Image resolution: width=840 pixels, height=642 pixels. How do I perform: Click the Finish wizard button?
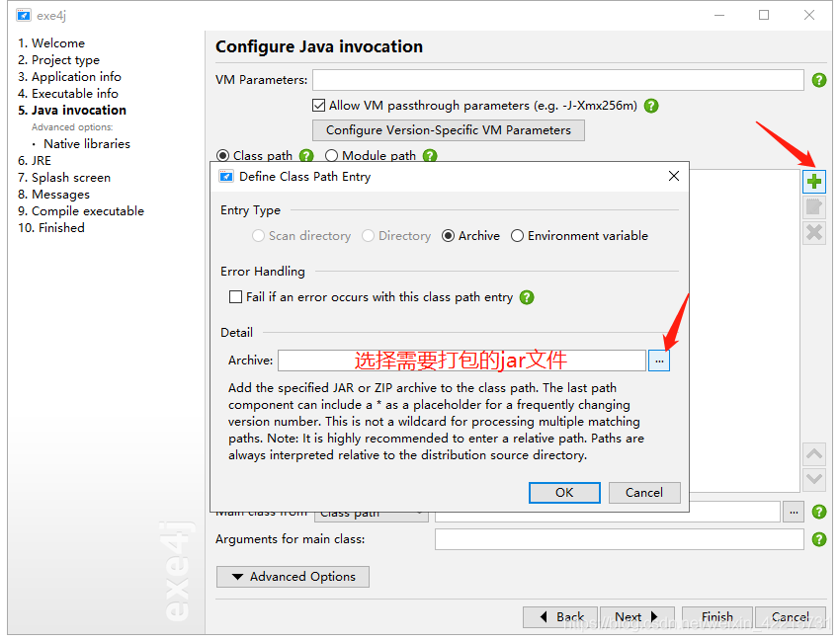pos(717,617)
